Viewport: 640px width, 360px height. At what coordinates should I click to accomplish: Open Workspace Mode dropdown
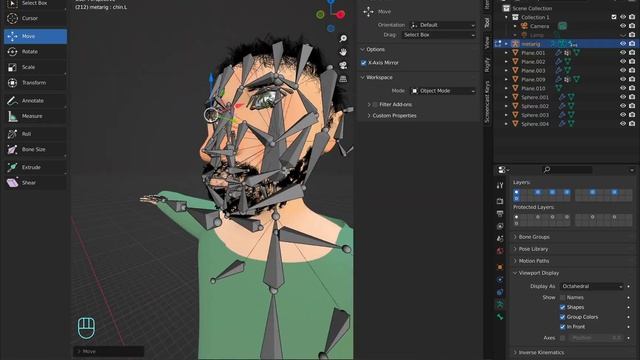(x=443, y=91)
